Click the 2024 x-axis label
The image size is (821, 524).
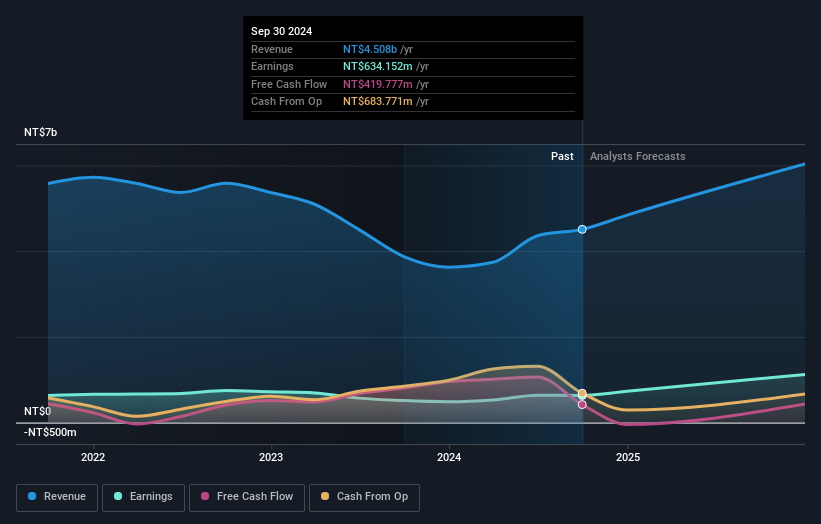coord(449,457)
